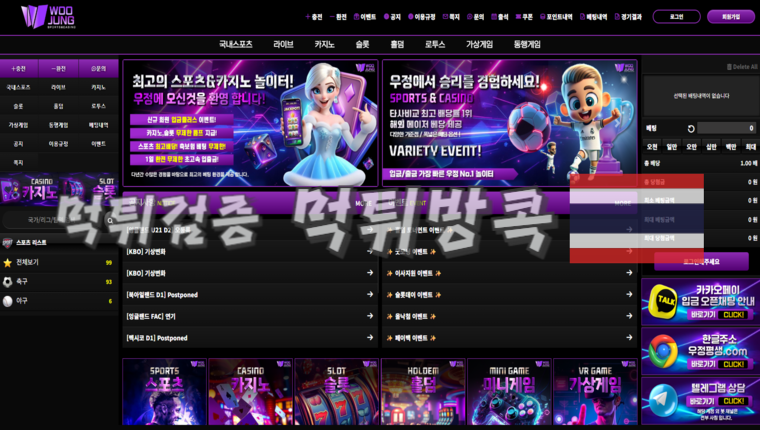Open the arrow on 페이백 이벤트 row
This screenshot has width=760, height=430.
point(629,338)
